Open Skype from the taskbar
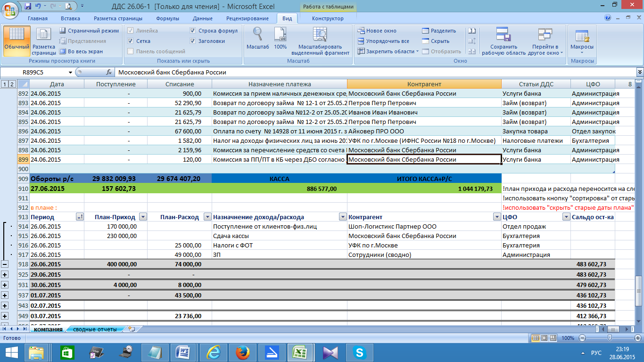Screen dimensions: 644x362 pos(360,352)
